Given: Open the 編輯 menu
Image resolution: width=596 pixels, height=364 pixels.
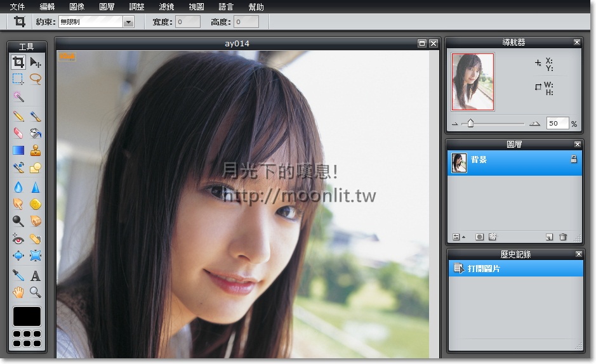Looking at the screenshot, I should [47, 6].
